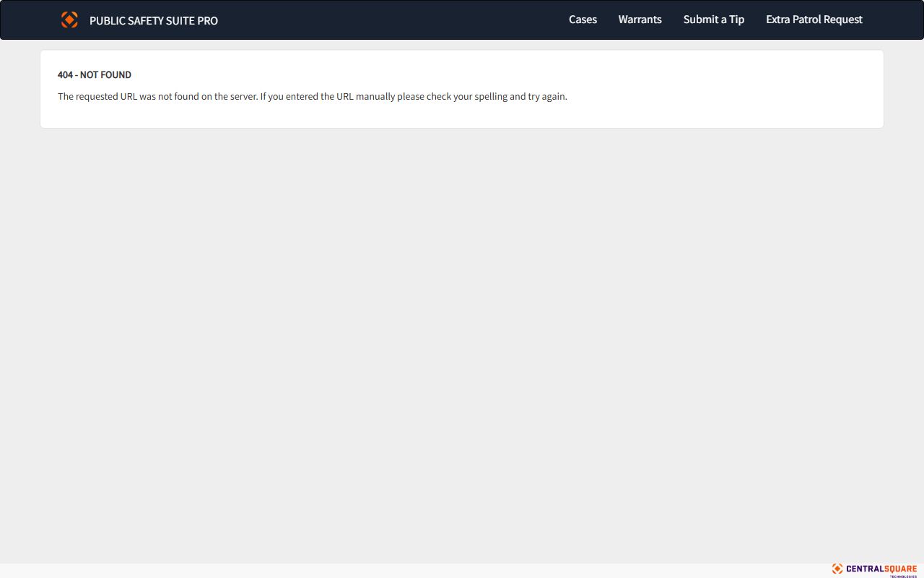The image size is (924, 578).
Task: Click the 404 - NOT FOUND heading
Action: point(95,74)
